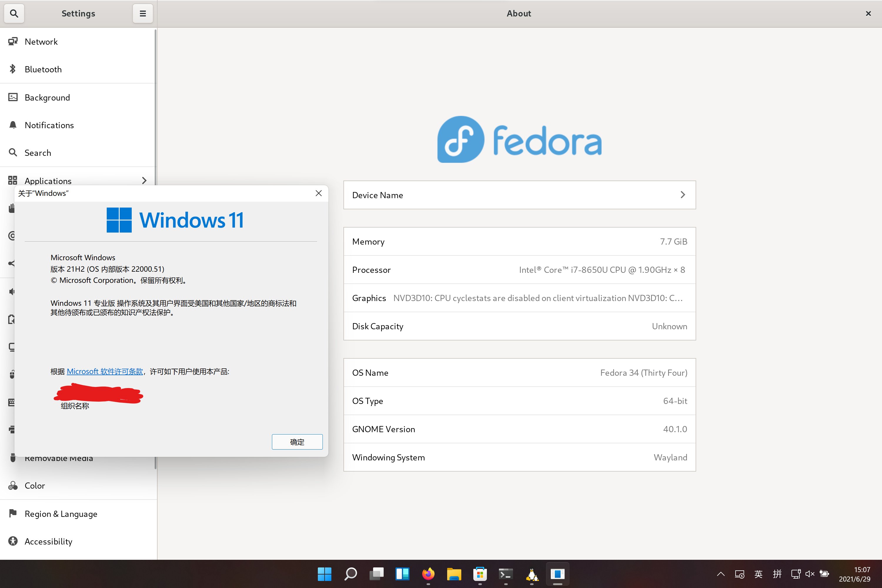The width and height of the screenshot is (882, 588).
Task: Open Region & Language settings
Action: tap(78, 514)
